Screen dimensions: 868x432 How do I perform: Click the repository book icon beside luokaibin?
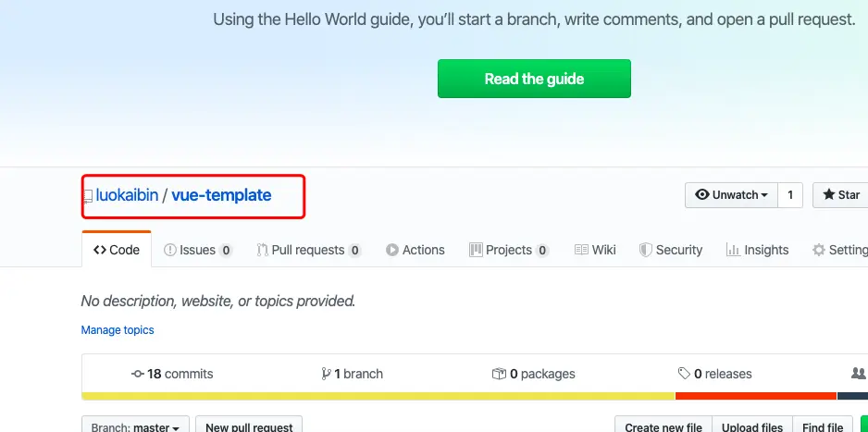[88, 196]
